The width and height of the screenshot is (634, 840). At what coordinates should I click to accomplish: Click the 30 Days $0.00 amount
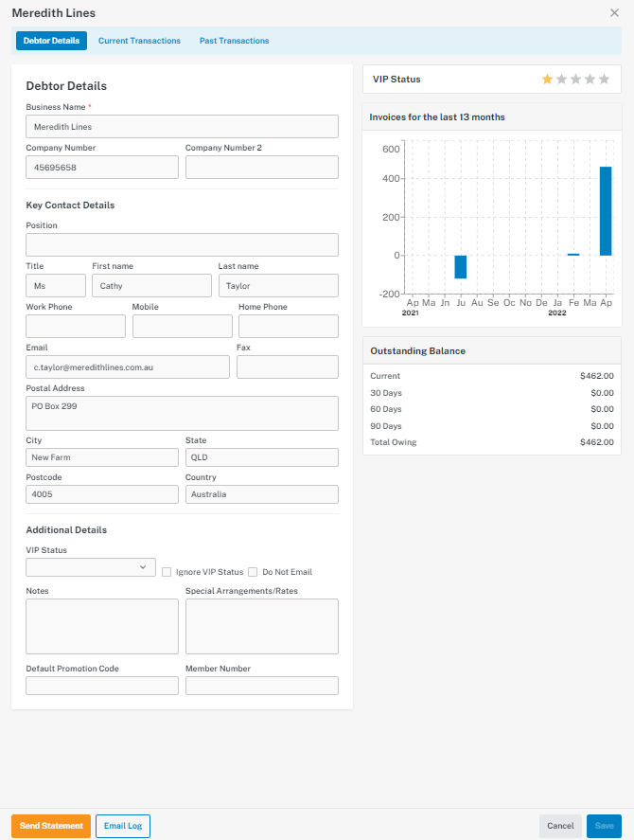pyautogui.click(x=603, y=393)
